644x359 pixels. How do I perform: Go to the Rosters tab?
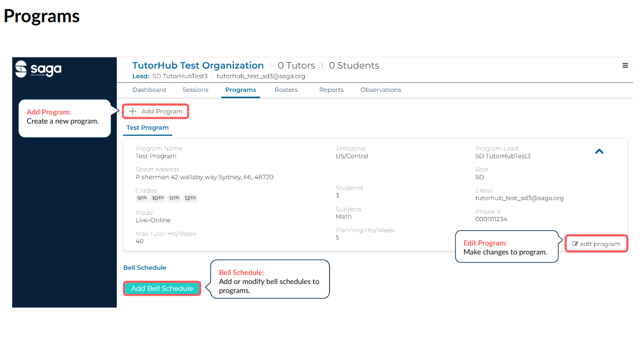tap(286, 90)
